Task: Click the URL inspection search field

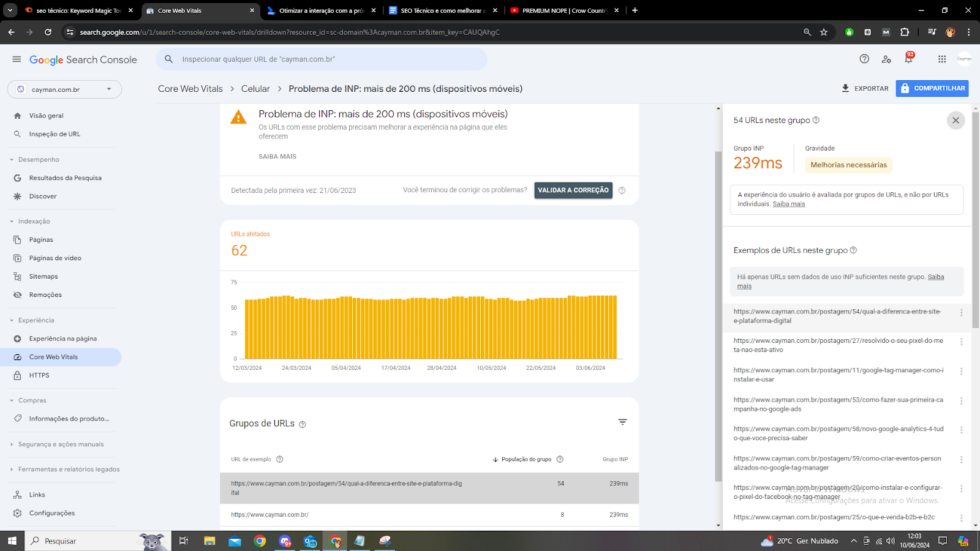Action: coord(322,59)
